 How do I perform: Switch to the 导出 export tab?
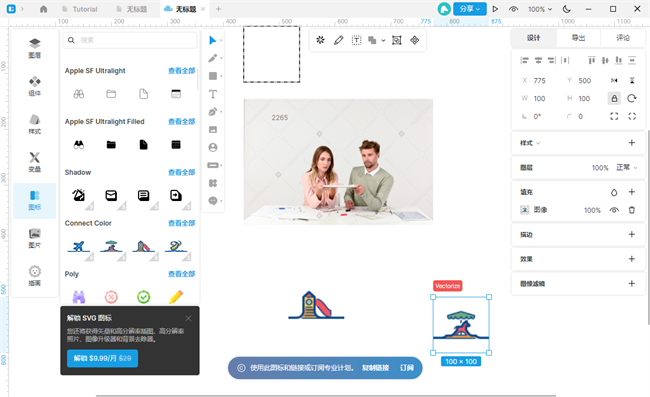[x=578, y=38]
